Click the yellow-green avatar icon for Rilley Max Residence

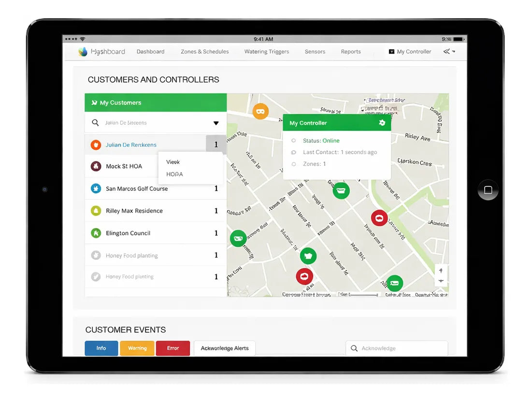(96, 211)
